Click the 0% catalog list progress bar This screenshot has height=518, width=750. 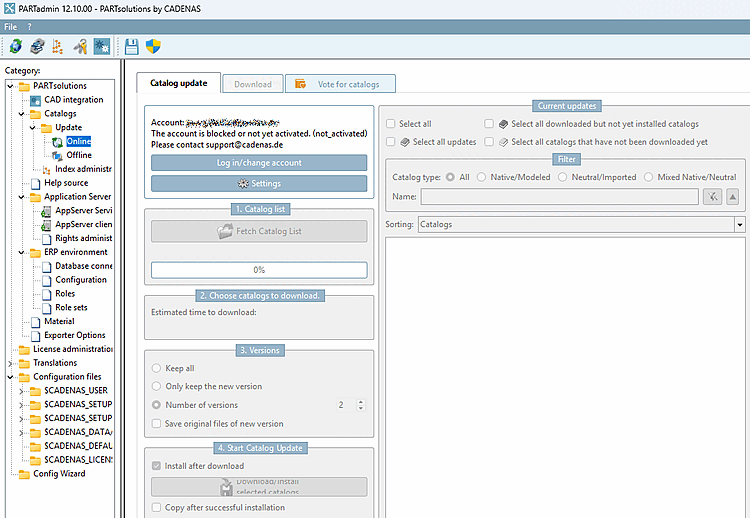pyautogui.click(x=259, y=270)
